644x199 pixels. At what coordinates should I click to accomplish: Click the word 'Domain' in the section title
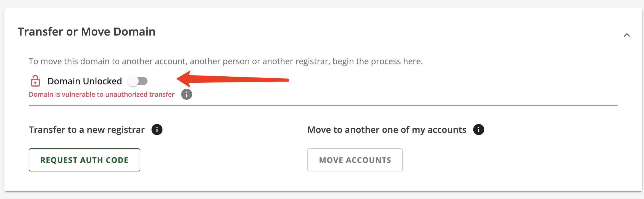pos(134,32)
